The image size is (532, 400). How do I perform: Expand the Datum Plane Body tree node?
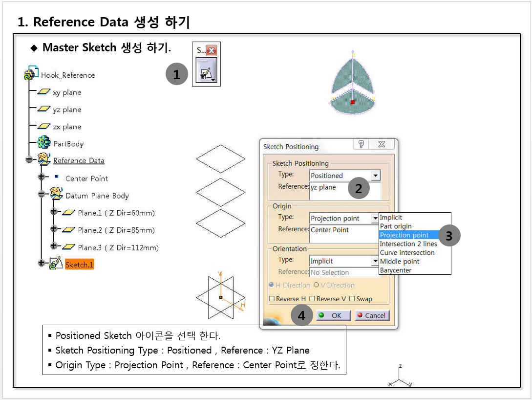(43, 195)
